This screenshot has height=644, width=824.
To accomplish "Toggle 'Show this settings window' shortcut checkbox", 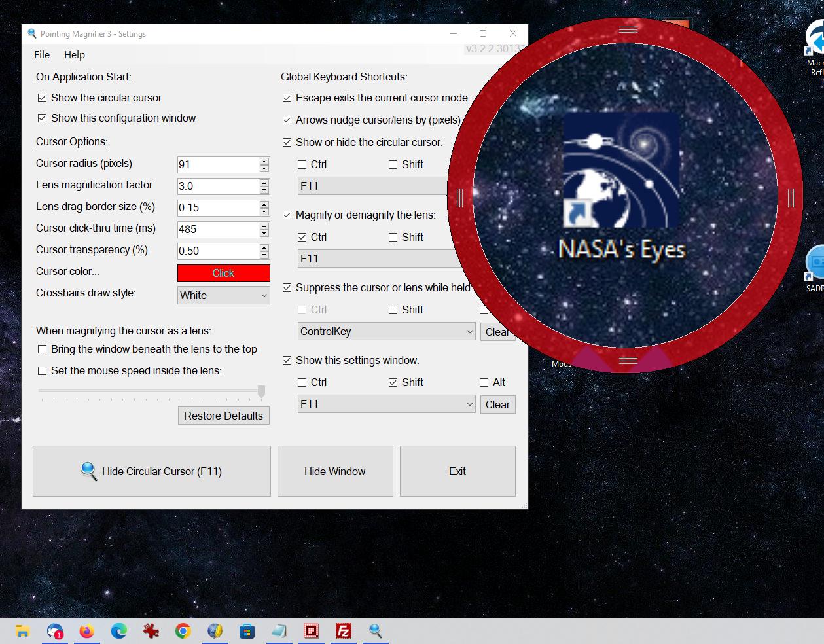I will pyautogui.click(x=287, y=360).
